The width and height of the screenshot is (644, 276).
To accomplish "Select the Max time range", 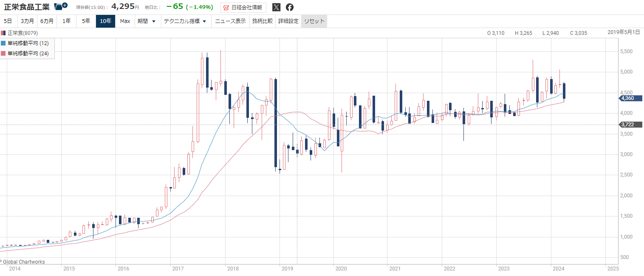I will coord(125,21).
